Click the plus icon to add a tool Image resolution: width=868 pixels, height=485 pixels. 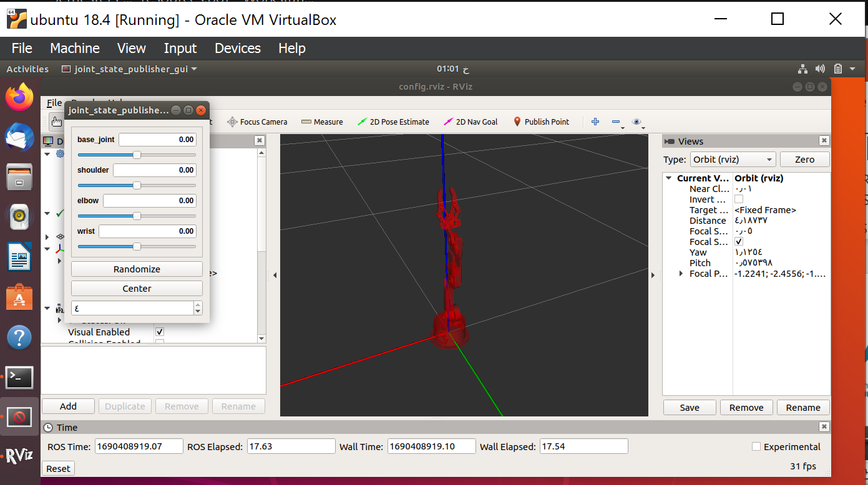(x=595, y=122)
